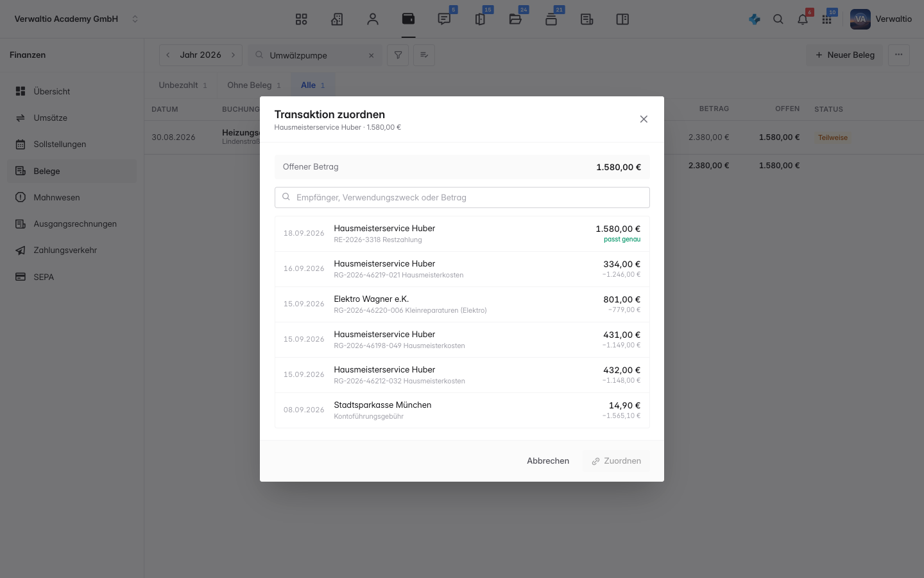Click the Abbrechen button
This screenshot has height=578, width=924.
pos(548,461)
